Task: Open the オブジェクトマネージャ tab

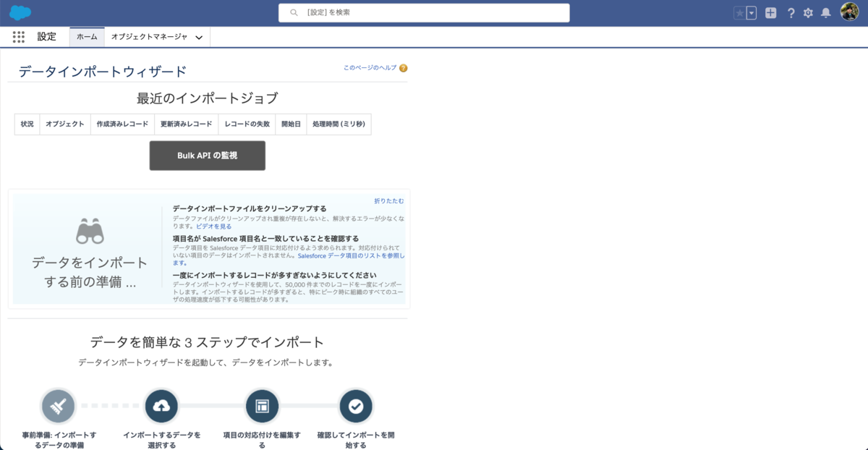Action: 152,37
